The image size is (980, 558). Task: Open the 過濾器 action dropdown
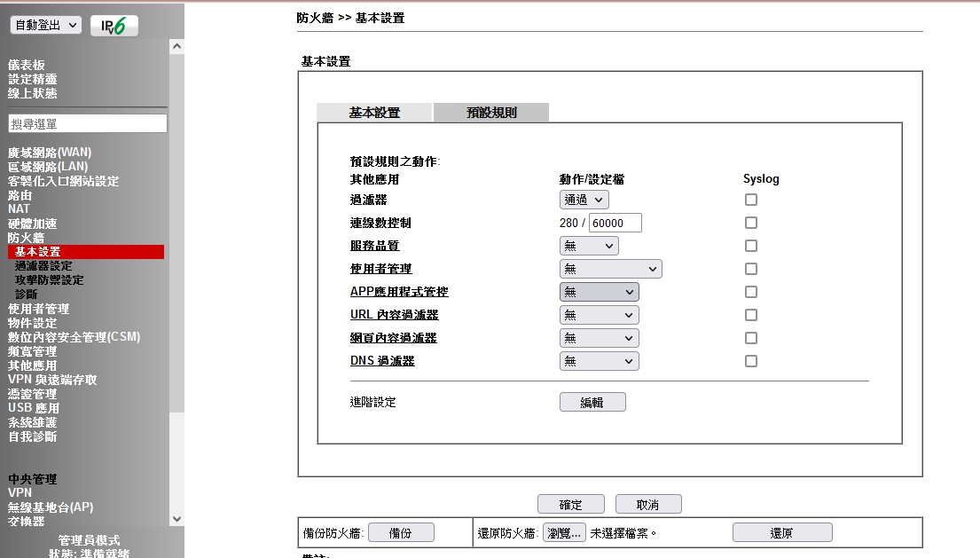(584, 200)
